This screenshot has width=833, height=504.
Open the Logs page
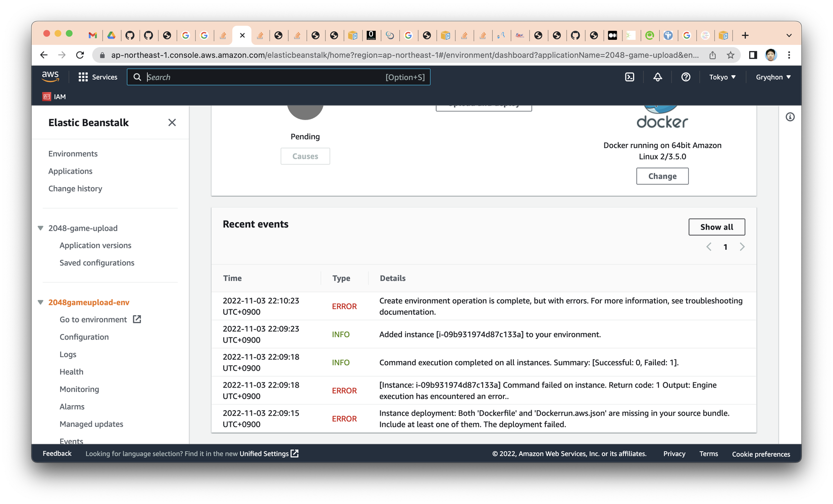(68, 355)
